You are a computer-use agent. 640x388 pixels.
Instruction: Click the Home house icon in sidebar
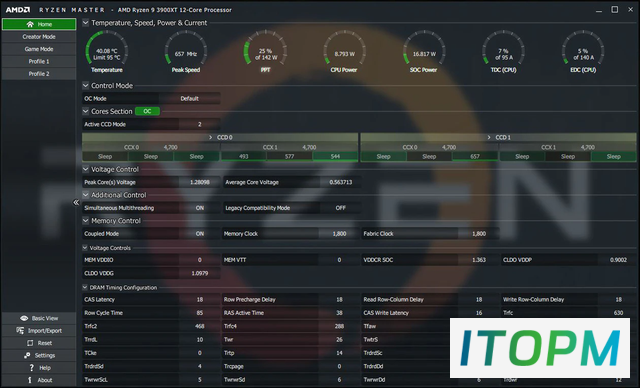[x=30, y=24]
